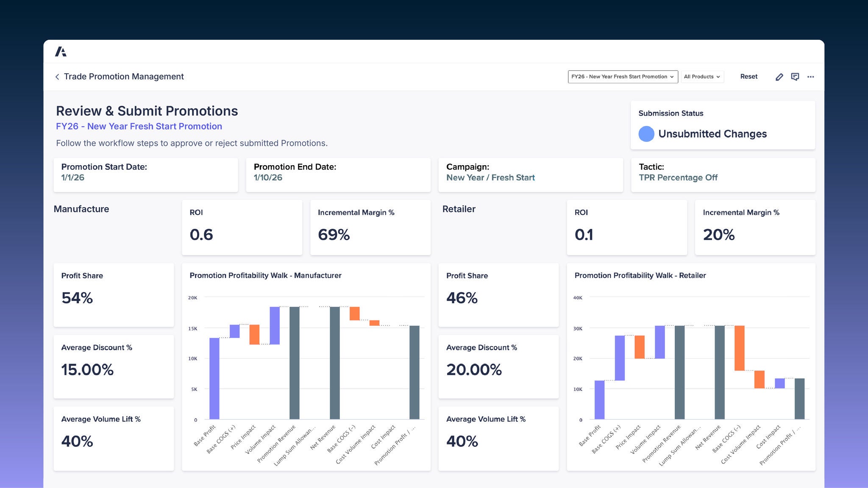Click the back chevron beside Trade Promotion Management

(x=57, y=77)
